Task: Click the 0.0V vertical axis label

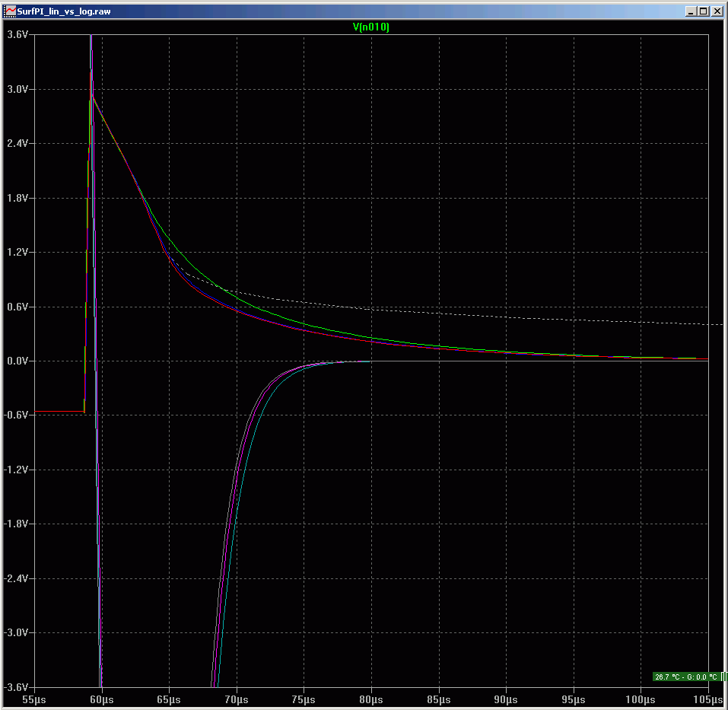Action: [17, 361]
